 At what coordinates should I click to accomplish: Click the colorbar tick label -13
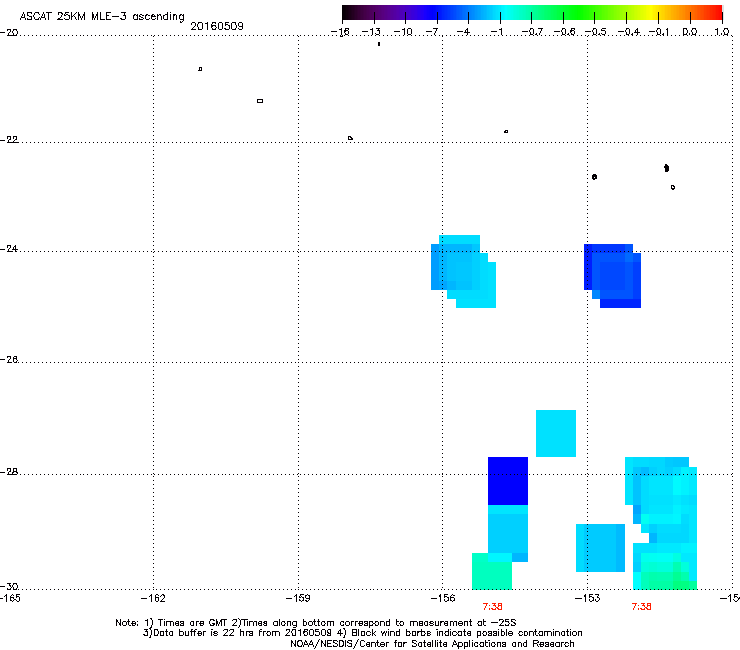[371, 32]
